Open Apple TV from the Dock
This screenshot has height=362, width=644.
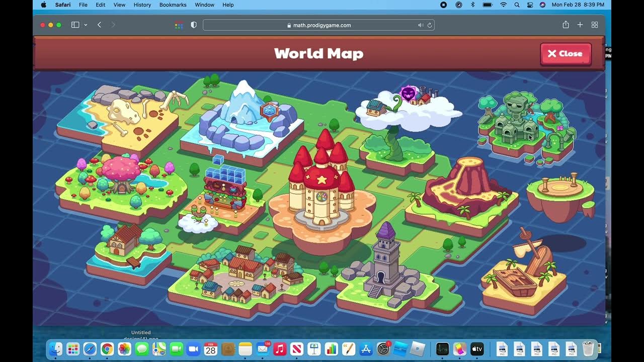(x=476, y=349)
